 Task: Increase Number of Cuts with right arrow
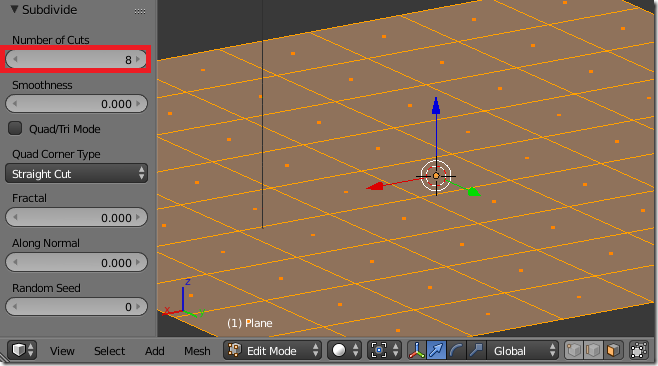[x=138, y=59]
